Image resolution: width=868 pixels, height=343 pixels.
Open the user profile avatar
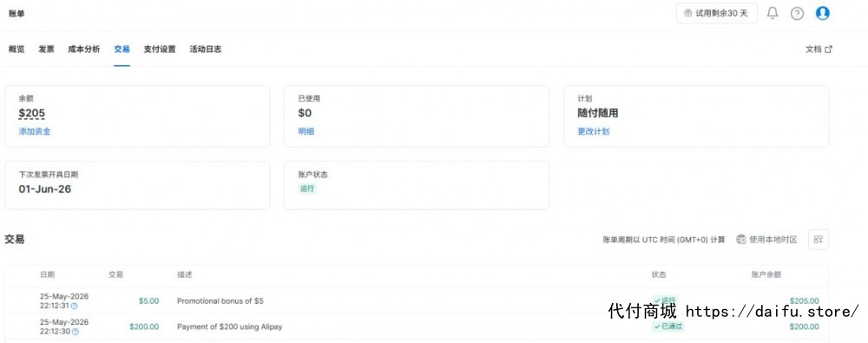pos(823,13)
